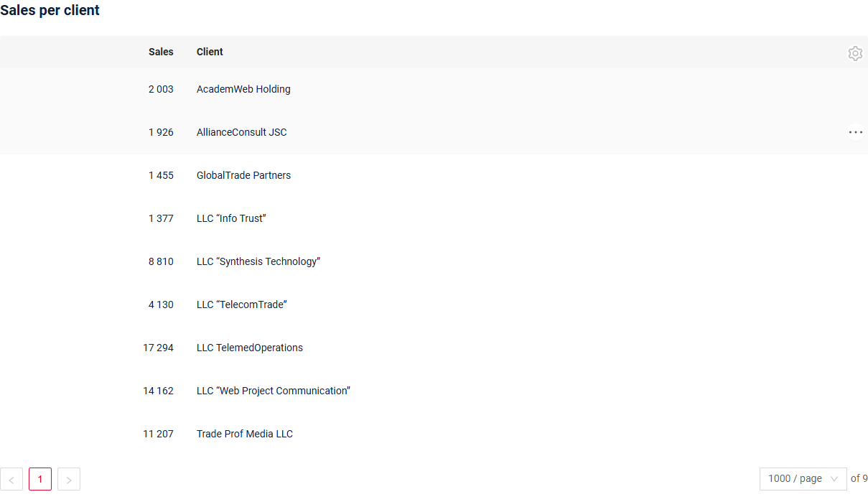Click the 2 003 sales value
This screenshot has height=502, width=868.
coord(161,89)
